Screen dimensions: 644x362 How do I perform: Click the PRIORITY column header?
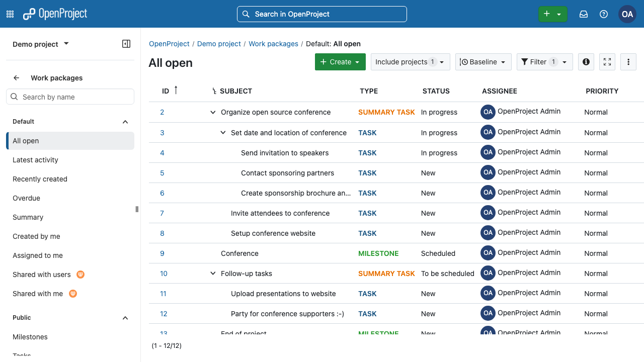(602, 91)
